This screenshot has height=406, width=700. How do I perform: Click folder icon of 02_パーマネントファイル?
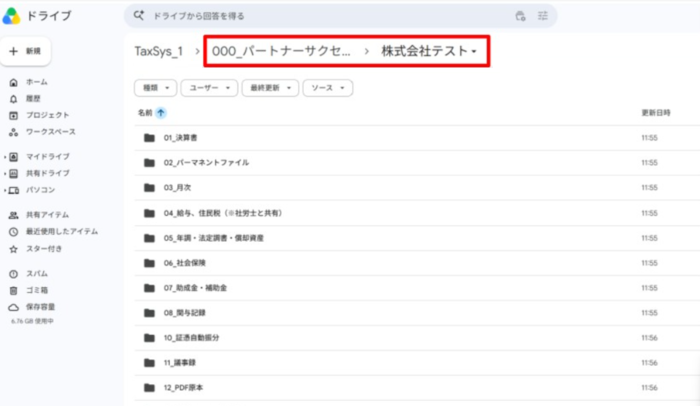click(x=149, y=163)
